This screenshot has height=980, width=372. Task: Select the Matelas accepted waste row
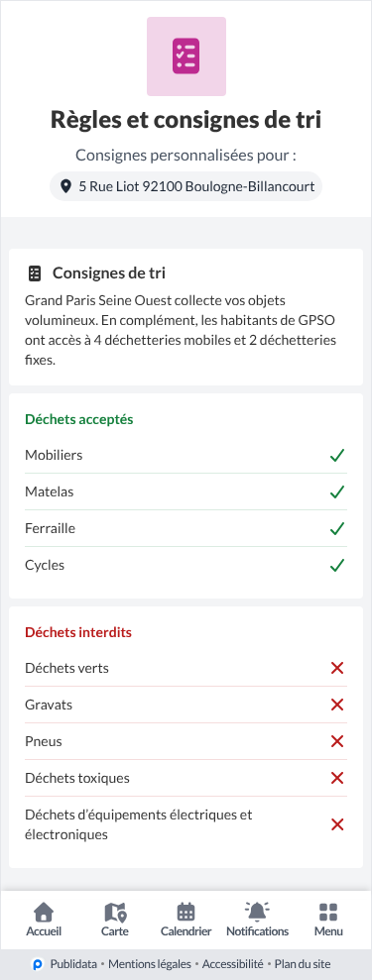[x=186, y=491]
